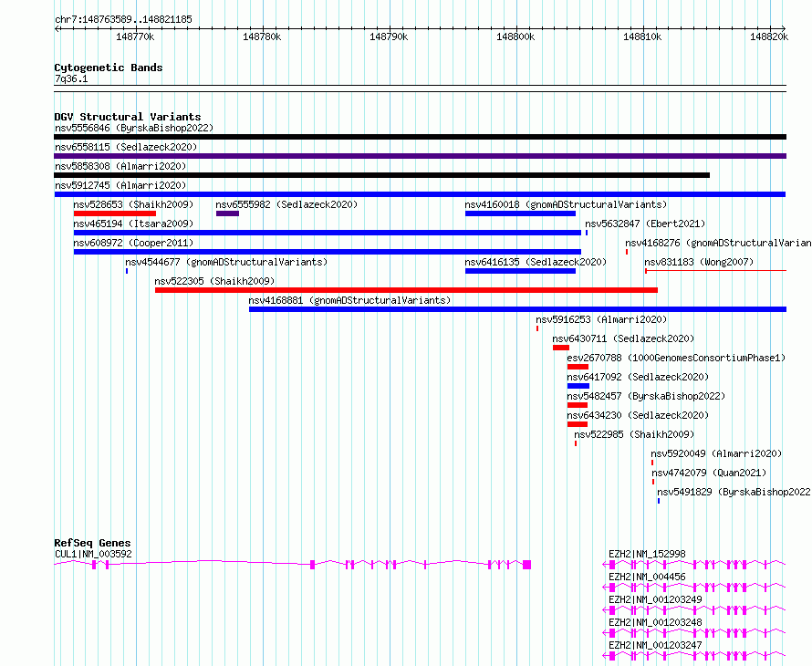Click the RefSeq Genes track title
This screenshot has width=812, height=666.
click(92, 543)
